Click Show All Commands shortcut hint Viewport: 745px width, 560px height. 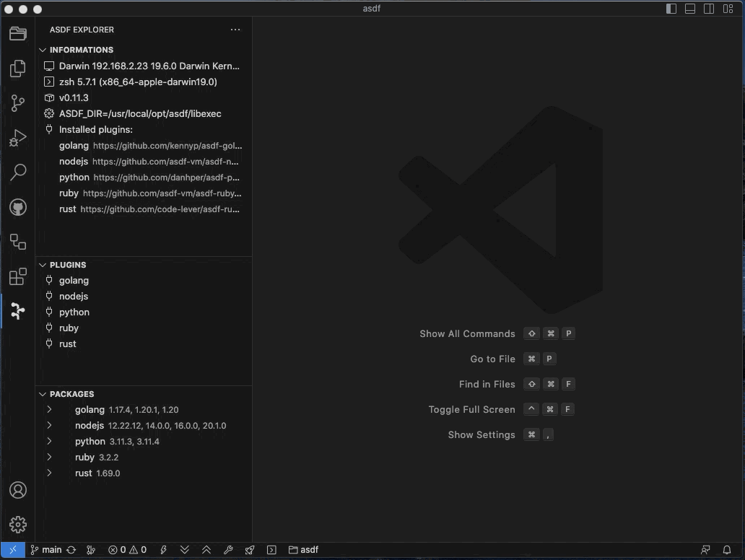pos(497,333)
